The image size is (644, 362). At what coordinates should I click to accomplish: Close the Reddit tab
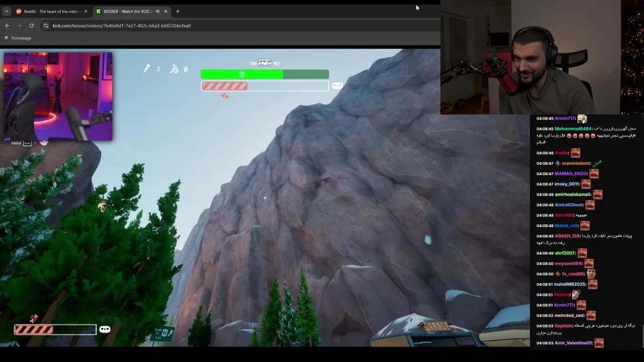click(x=86, y=11)
